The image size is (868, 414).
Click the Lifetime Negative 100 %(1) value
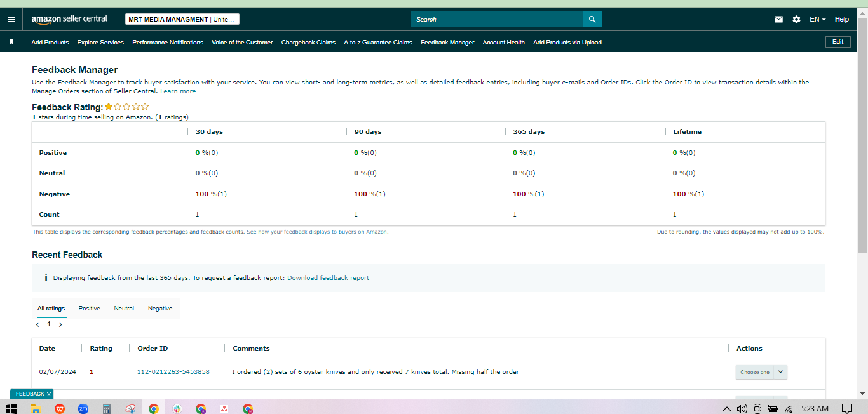(688, 194)
